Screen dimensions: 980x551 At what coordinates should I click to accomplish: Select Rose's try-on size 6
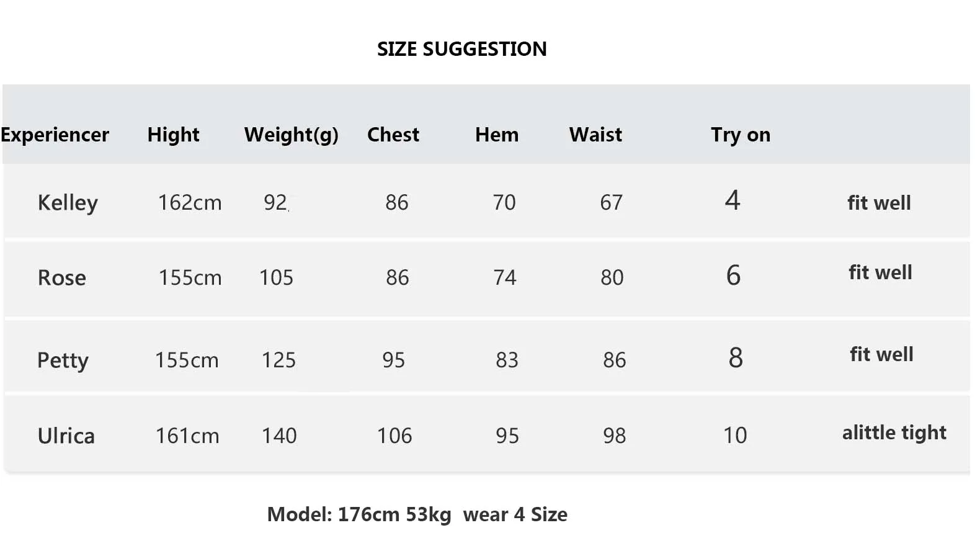pos(733,275)
